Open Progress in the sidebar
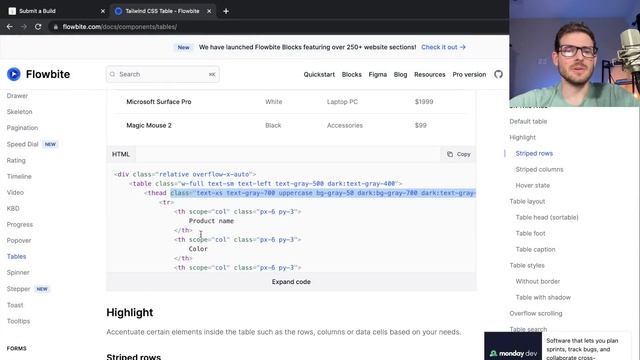Viewport: 640px width, 360px height. (20, 224)
